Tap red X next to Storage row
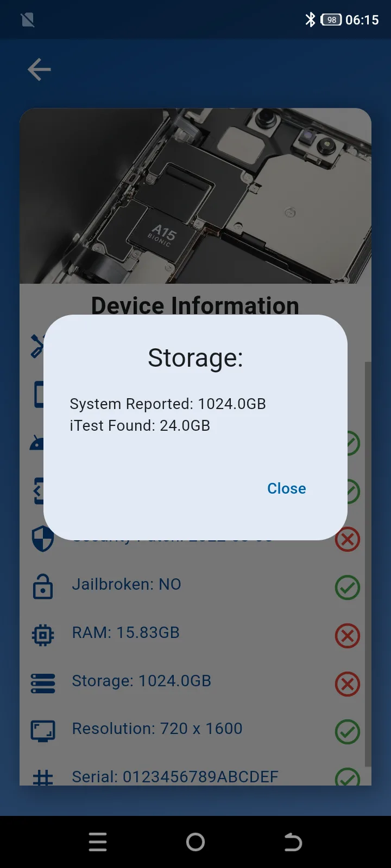 [348, 684]
